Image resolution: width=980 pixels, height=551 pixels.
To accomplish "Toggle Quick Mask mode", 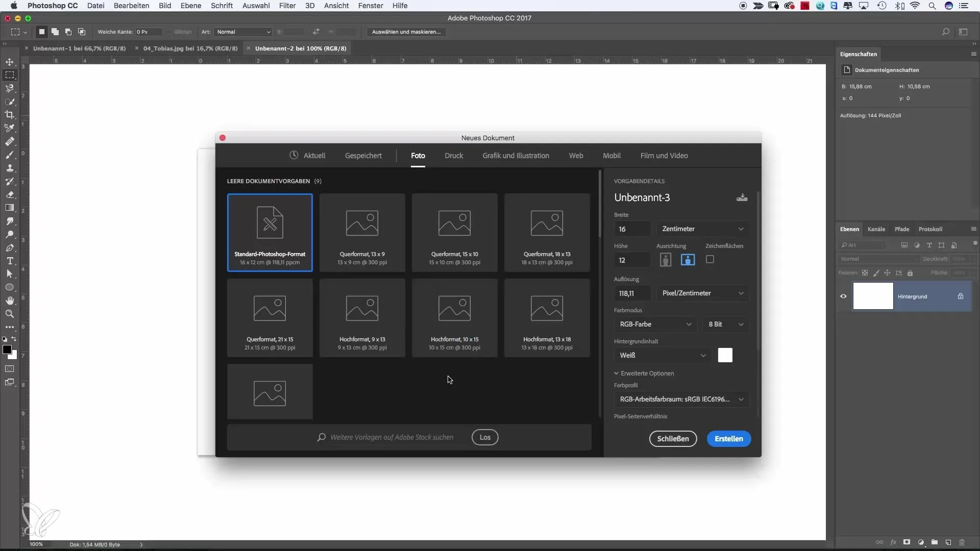I will [x=10, y=368].
